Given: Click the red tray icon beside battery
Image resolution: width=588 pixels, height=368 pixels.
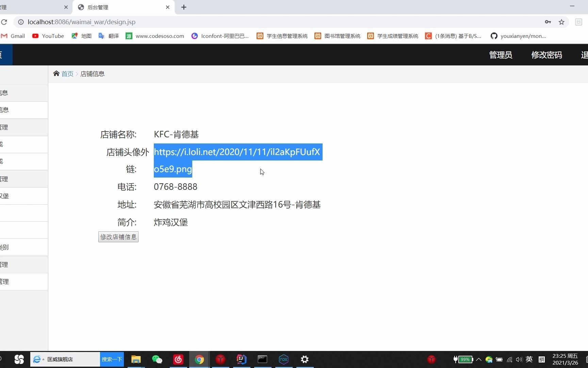Looking at the screenshot, I should (431, 359).
